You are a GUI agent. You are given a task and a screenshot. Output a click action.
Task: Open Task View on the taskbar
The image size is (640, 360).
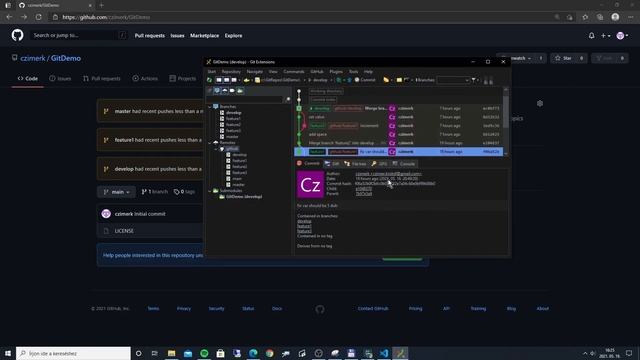(155, 353)
